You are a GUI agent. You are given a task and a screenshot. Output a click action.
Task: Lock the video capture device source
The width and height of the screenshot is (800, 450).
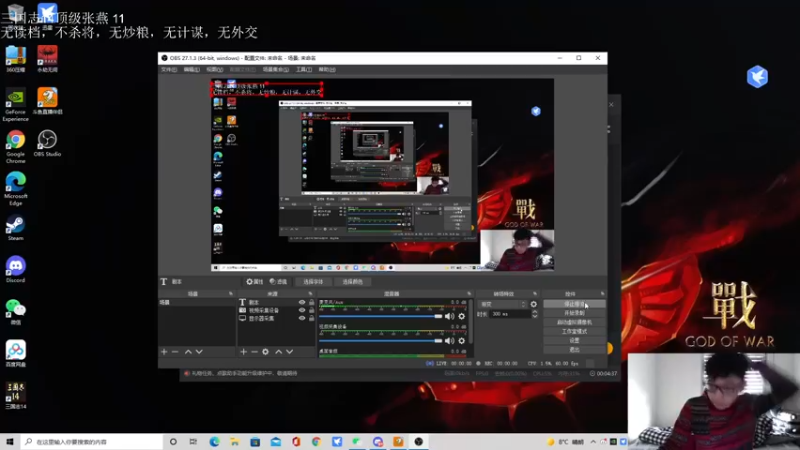point(311,310)
